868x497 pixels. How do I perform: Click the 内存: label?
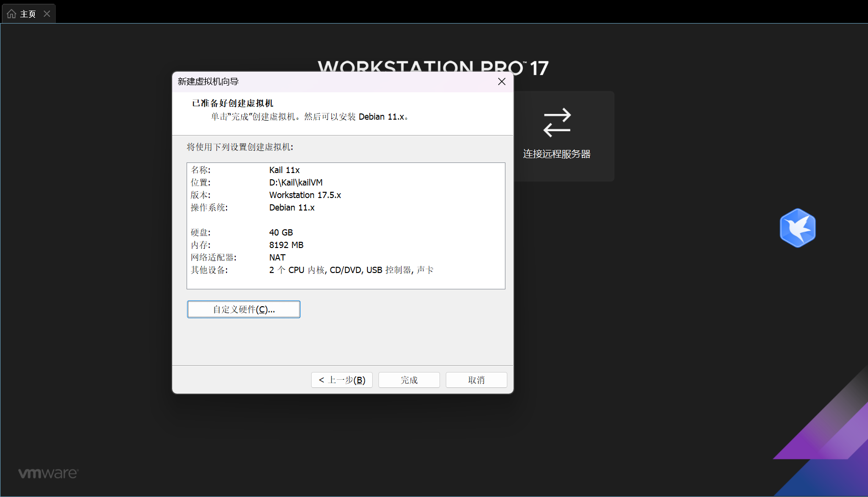pyautogui.click(x=201, y=245)
